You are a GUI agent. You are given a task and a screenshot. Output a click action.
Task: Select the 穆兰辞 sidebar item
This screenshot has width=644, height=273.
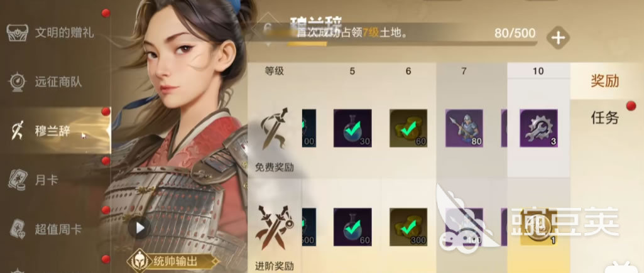55,131
